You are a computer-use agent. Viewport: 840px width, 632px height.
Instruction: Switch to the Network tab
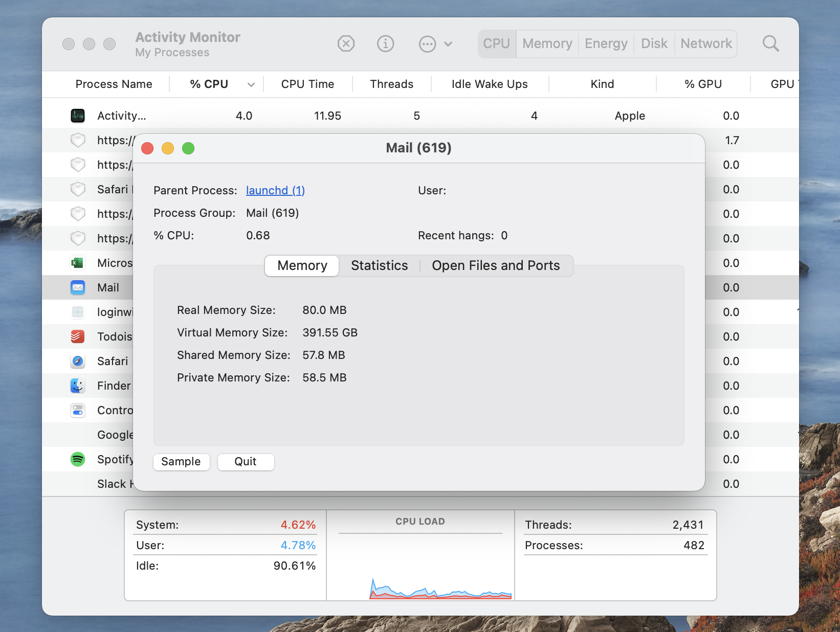point(706,43)
